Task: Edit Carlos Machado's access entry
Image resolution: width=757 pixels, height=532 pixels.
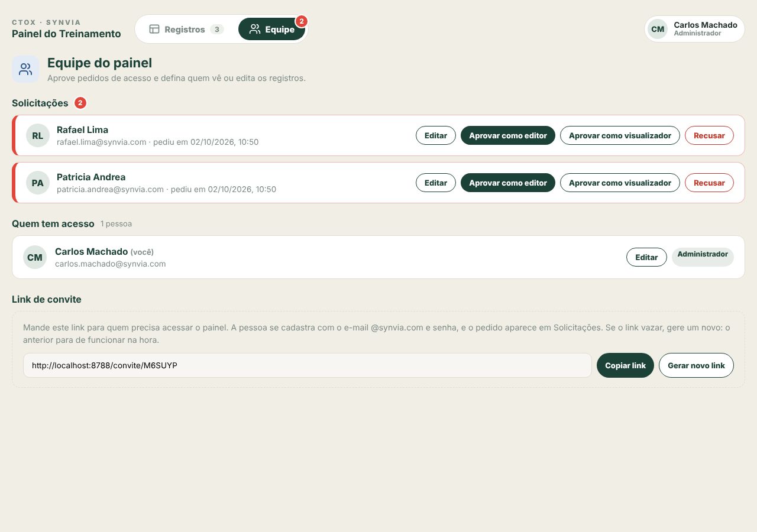Action: [x=646, y=257]
